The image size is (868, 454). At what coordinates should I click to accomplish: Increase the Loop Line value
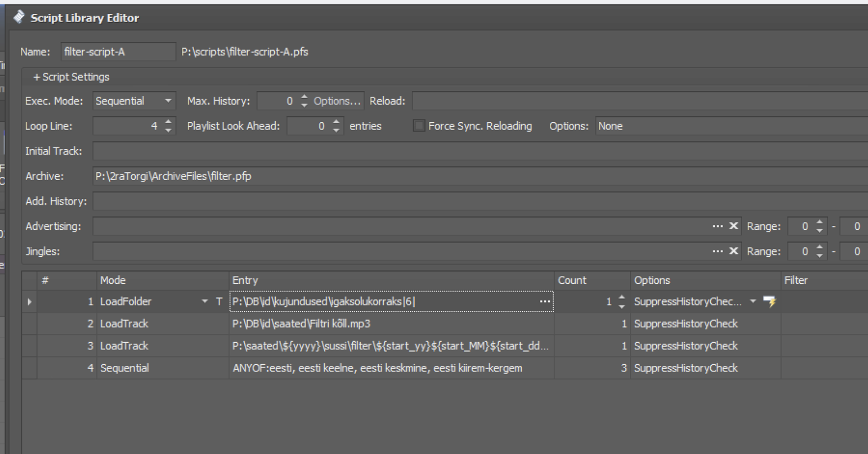[x=168, y=122]
